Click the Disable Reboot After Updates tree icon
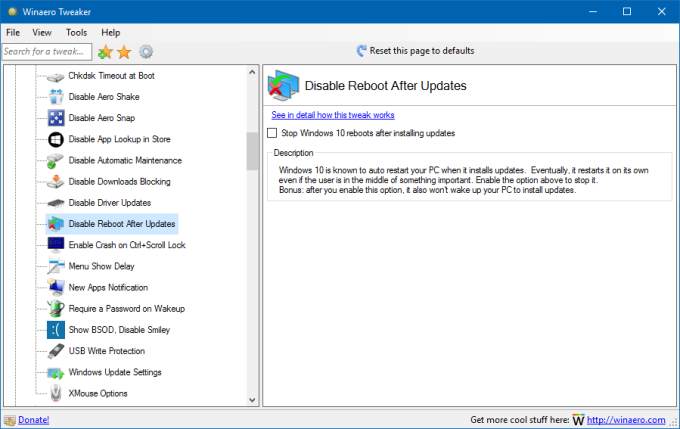680x429 pixels. coord(56,224)
